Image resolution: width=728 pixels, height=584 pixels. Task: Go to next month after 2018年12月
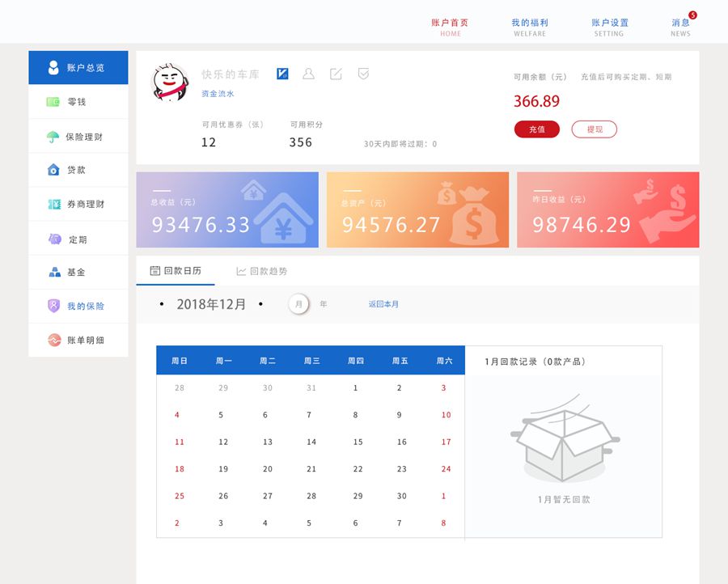point(260,305)
